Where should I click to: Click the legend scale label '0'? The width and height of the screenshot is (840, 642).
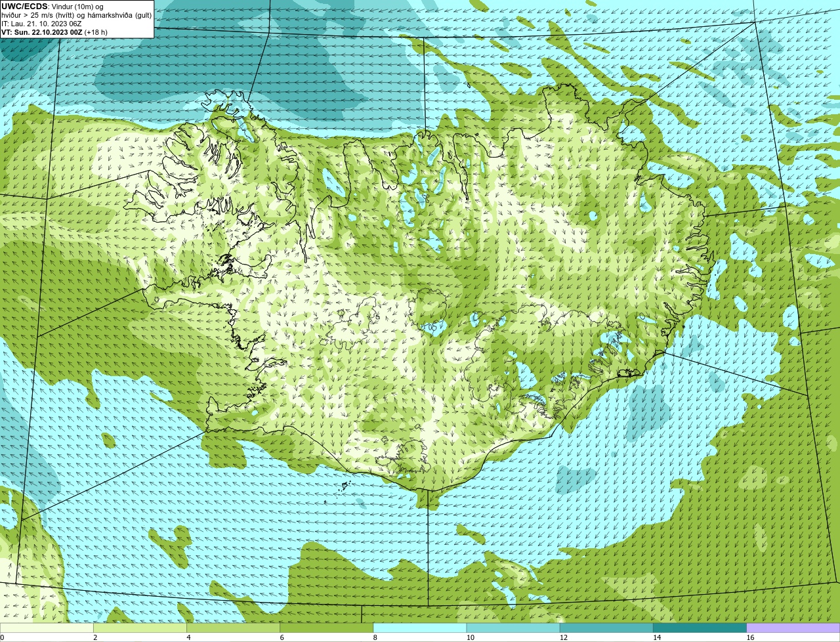pyautogui.click(x=2, y=637)
